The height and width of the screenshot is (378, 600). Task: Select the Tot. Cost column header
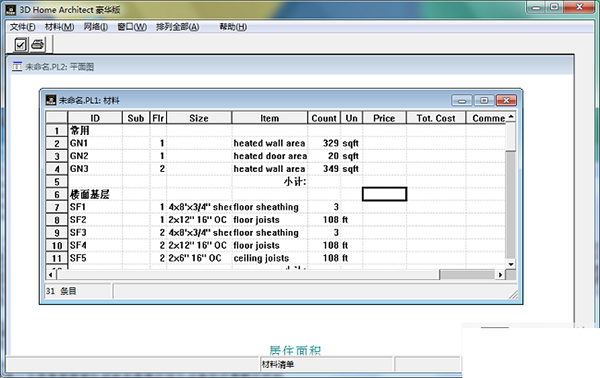436,118
